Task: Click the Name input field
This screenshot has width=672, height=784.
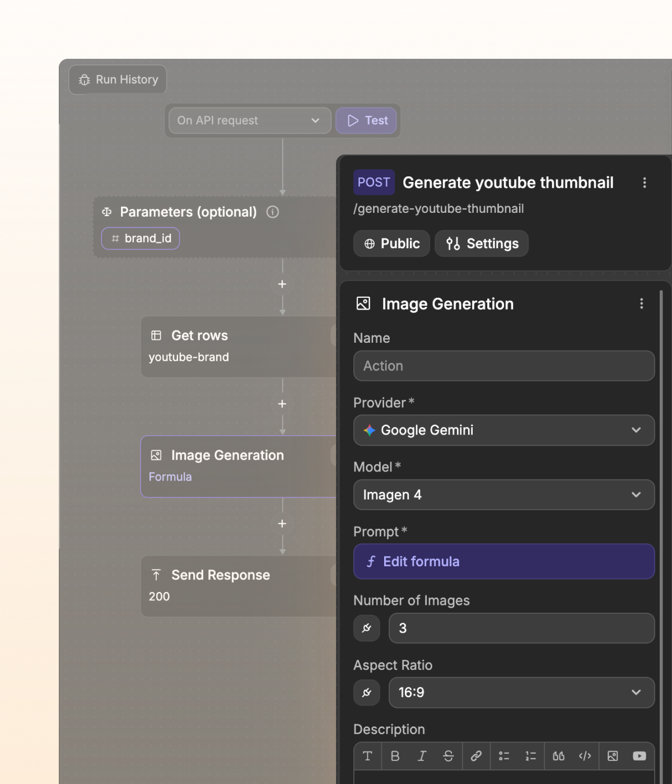Action: [x=504, y=366]
